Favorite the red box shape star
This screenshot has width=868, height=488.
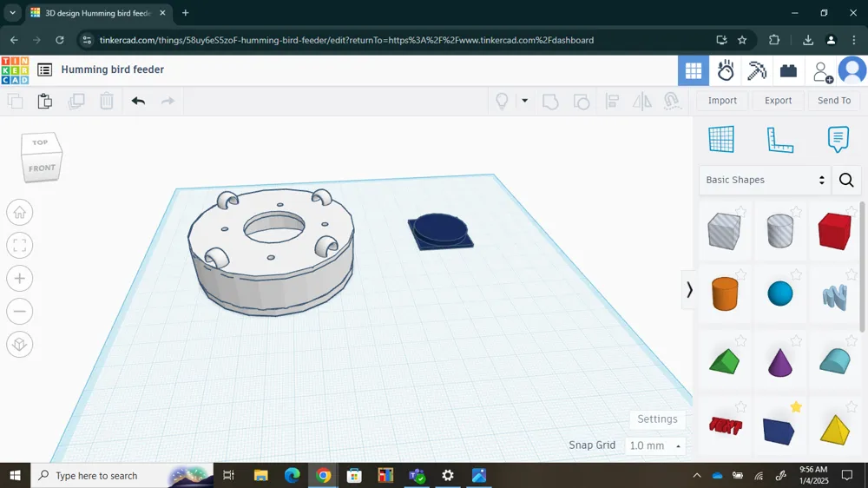pyautogui.click(x=851, y=211)
